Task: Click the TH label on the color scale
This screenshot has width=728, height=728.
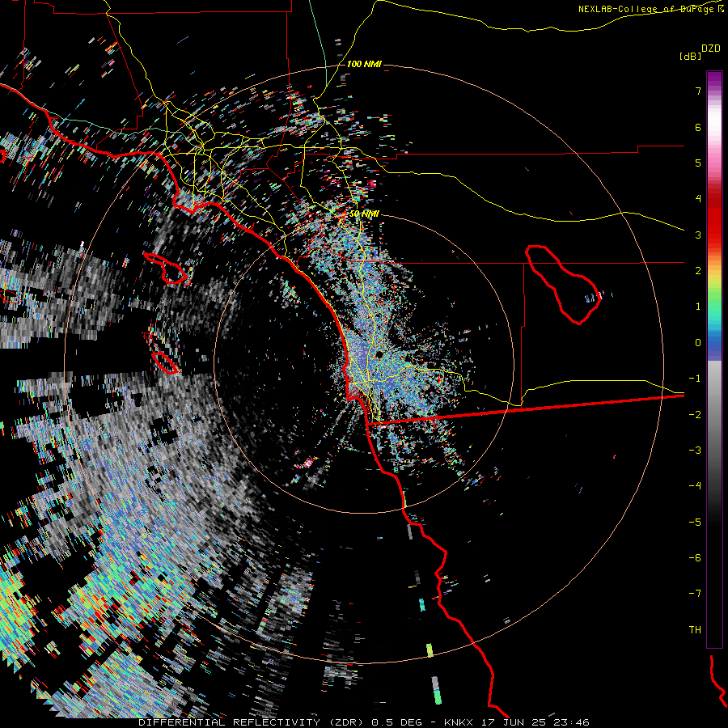Action: coord(695,630)
